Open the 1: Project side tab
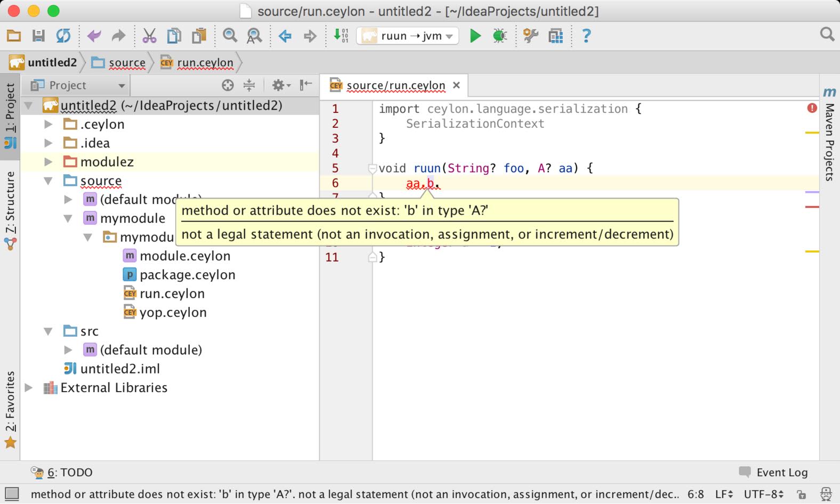 10,116
